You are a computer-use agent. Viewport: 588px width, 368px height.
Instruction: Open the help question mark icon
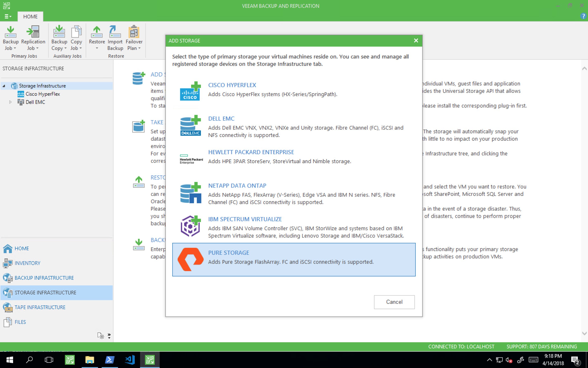pos(583,16)
